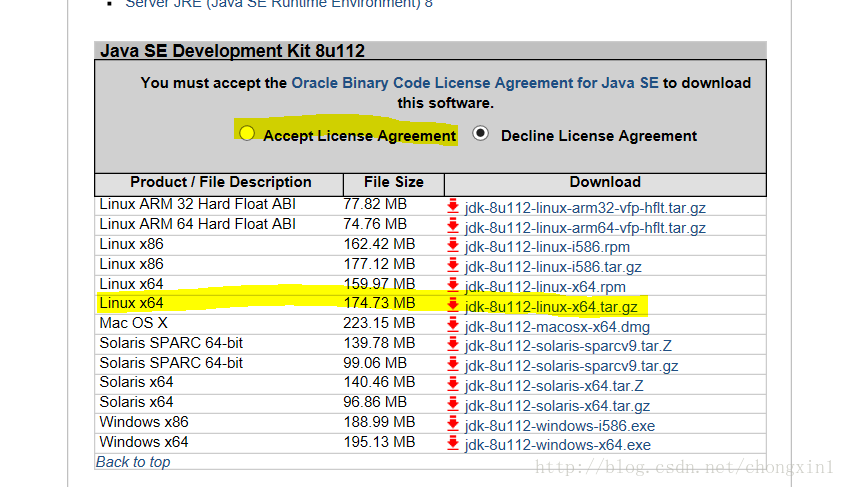846x487 pixels.
Task: Click the 162.42 MB file size
Action: [379, 244]
